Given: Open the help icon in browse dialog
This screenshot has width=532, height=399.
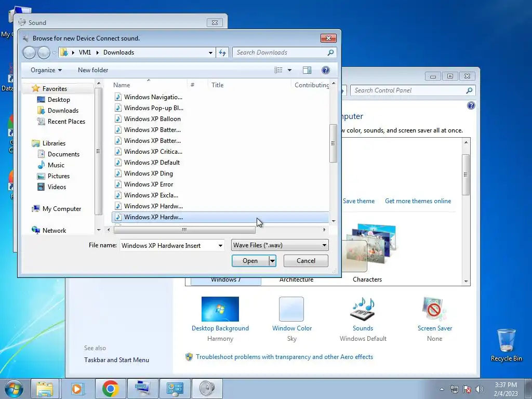Looking at the screenshot, I should [x=325, y=70].
